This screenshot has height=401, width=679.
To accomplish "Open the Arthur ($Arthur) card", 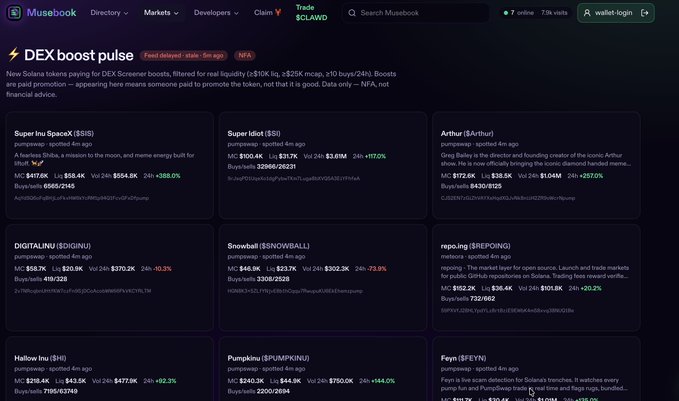I will [x=536, y=165].
